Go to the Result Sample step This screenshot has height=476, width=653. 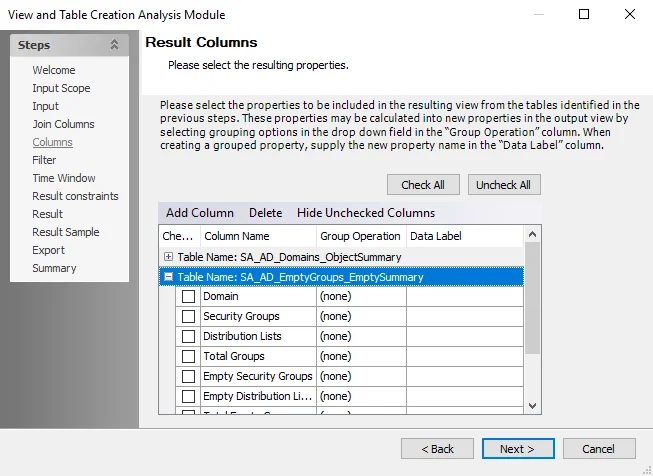tap(66, 232)
